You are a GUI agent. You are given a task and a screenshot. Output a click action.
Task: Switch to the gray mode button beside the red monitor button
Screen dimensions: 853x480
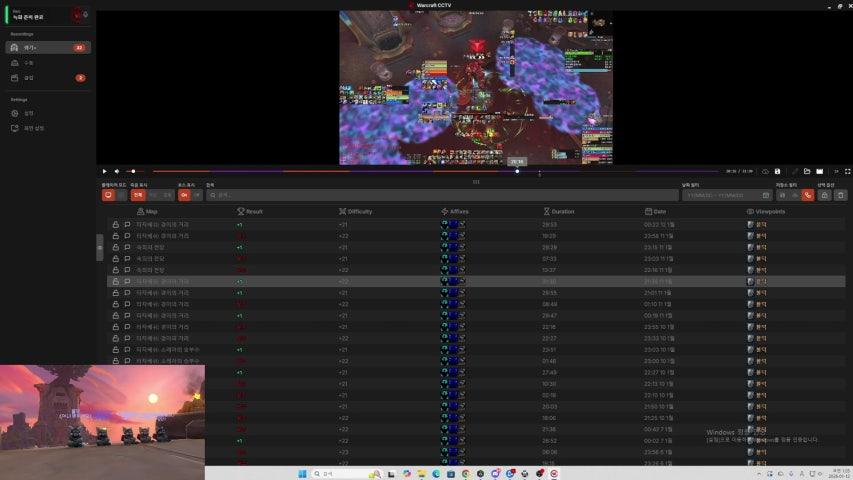pos(121,195)
